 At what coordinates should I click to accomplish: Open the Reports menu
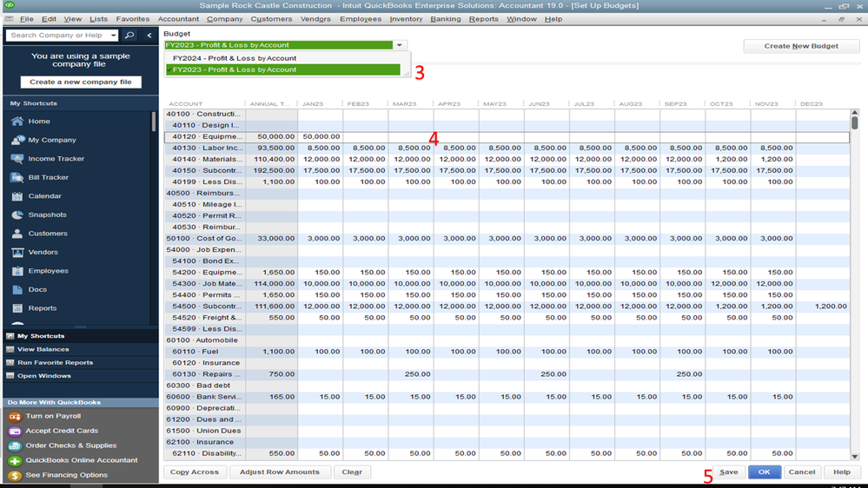point(484,19)
